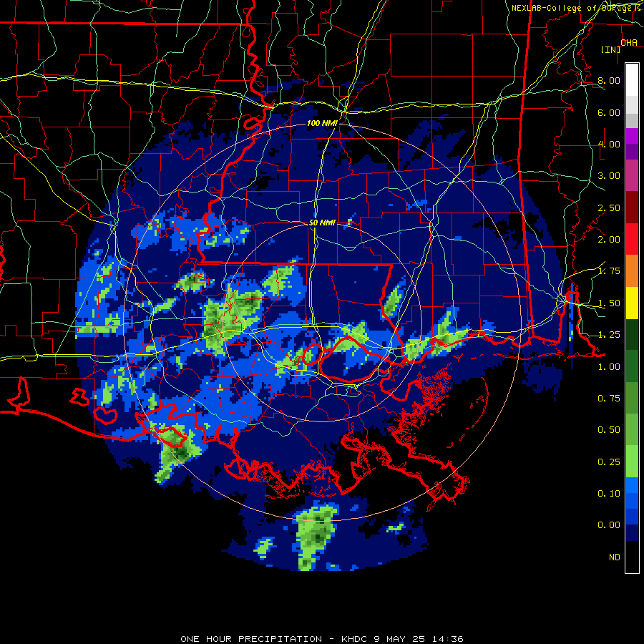Click the pink legend swatch above 3.00

point(632,175)
